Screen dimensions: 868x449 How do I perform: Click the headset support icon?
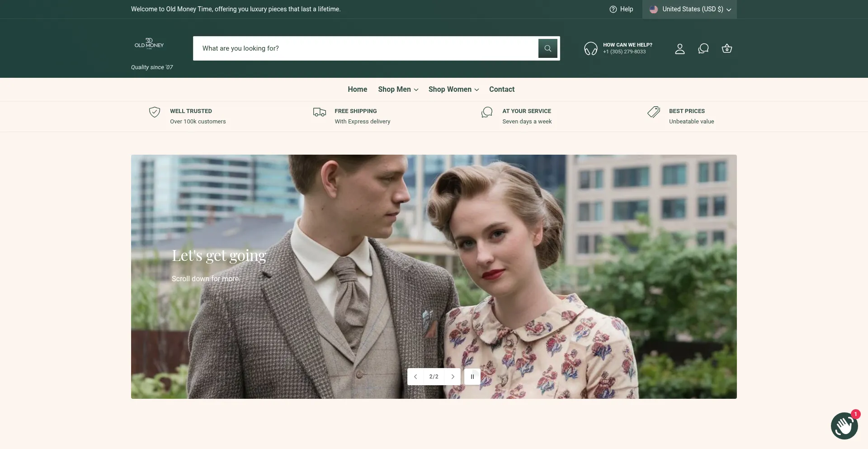click(x=590, y=48)
